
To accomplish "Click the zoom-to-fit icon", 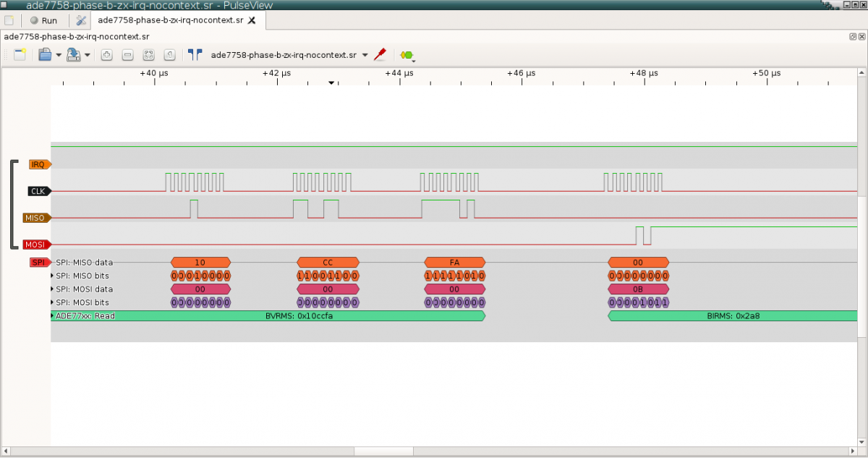I will coord(148,54).
